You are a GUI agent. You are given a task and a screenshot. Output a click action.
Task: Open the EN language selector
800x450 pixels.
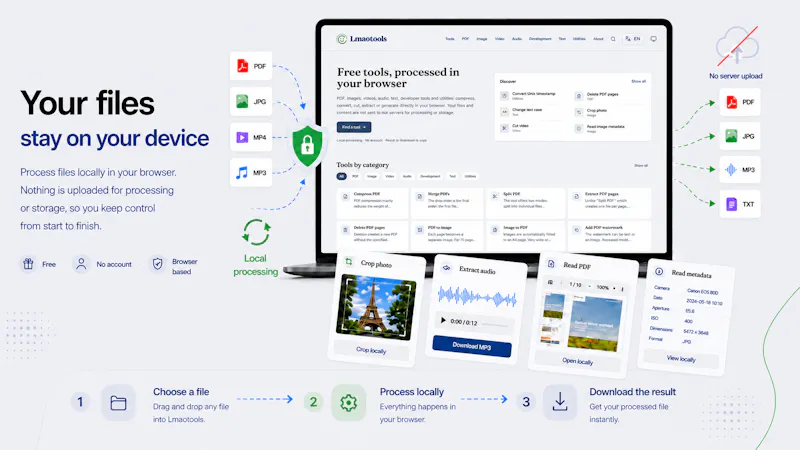click(x=633, y=39)
